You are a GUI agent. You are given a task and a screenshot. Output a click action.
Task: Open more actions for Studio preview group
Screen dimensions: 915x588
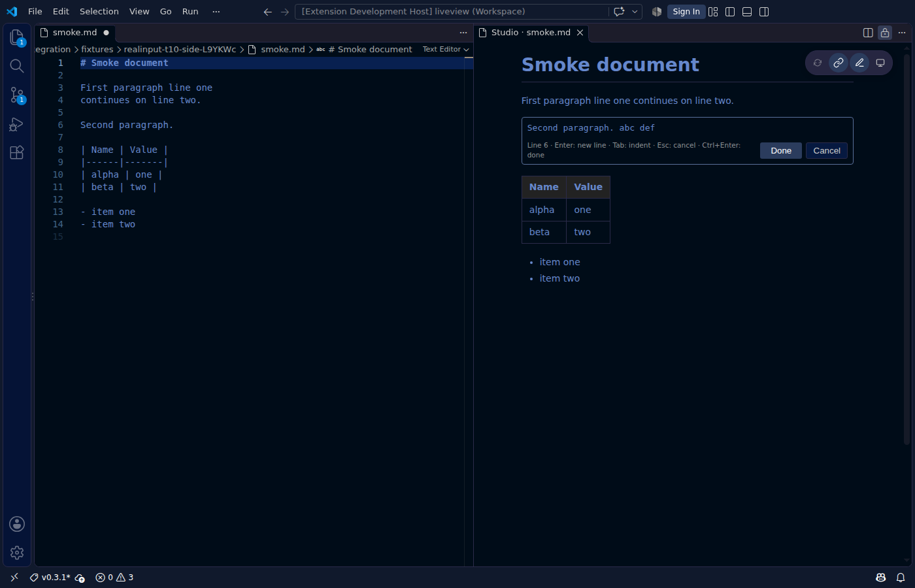click(x=902, y=33)
